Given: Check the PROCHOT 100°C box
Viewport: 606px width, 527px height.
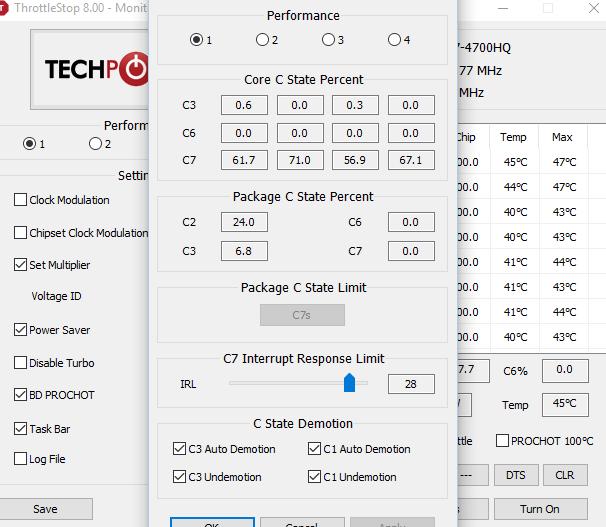Looking at the screenshot, I should click(x=502, y=440).
